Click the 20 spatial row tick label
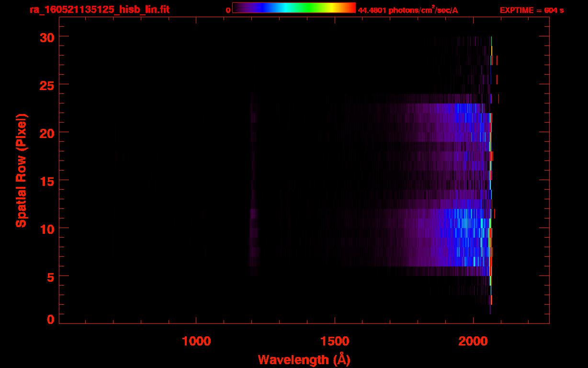 click(47, 133)
